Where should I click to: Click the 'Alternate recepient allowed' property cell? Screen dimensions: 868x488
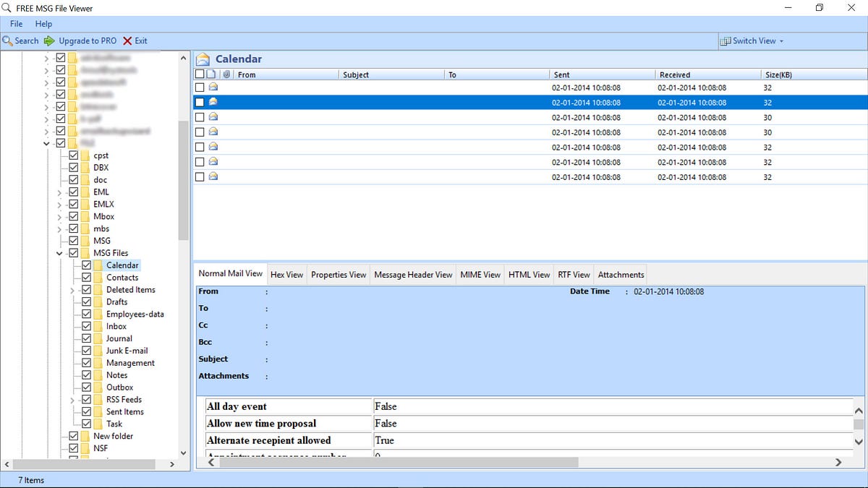pos(289,440)
